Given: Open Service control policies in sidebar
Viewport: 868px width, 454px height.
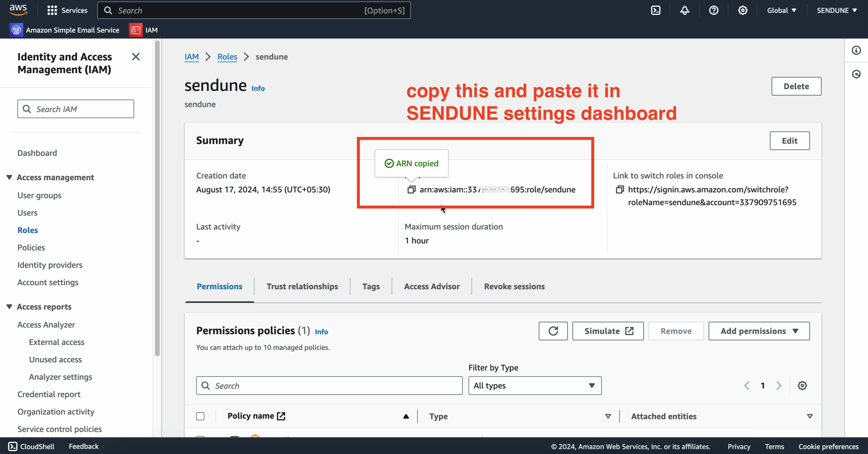Looking at the screenshot, I should (x=60, y=429).
